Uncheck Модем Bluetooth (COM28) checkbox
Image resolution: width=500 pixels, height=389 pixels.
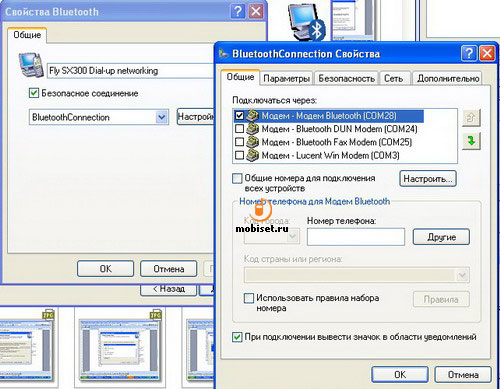(x=239, y=116)
